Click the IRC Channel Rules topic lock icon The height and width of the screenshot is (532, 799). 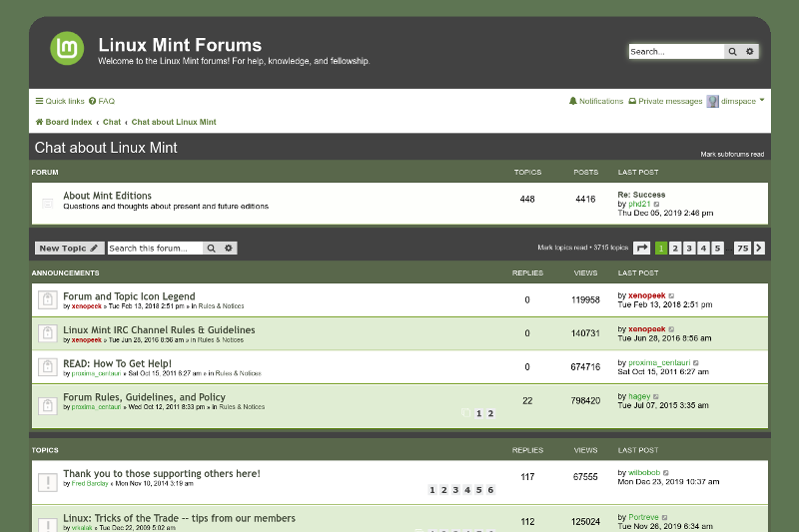[47, 333]
